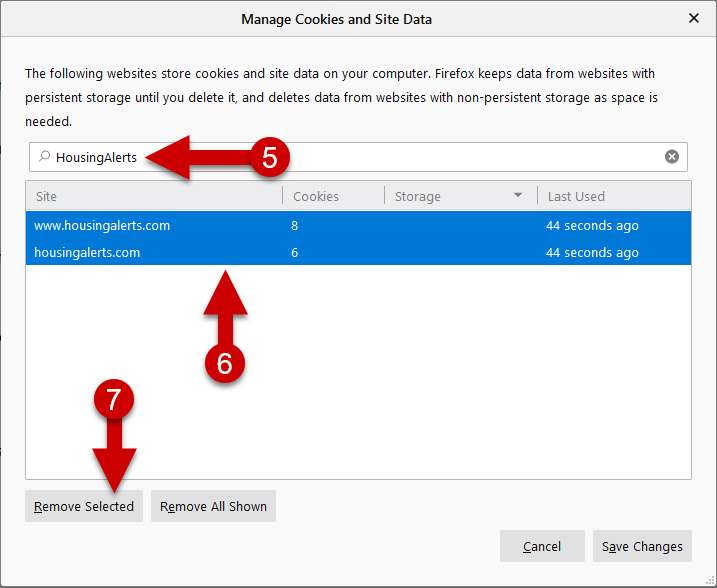Select the www.housingalerts.com row
Screen dimensions: 717x588
pos(358,225)
